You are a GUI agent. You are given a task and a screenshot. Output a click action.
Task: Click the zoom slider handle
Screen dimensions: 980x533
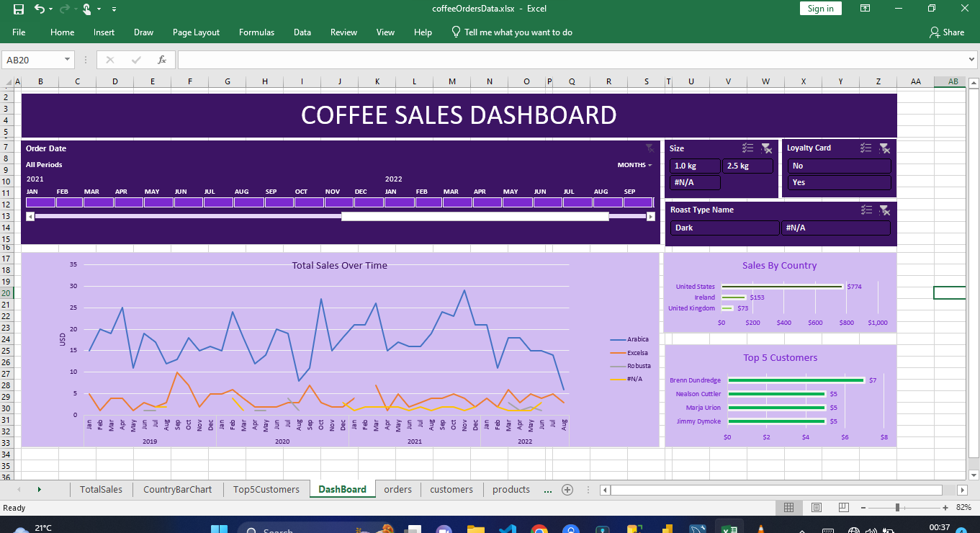(897, 508)
